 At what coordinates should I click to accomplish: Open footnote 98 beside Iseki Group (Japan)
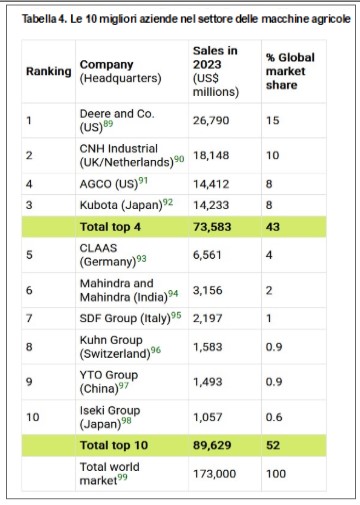click(x=126, y=421)
